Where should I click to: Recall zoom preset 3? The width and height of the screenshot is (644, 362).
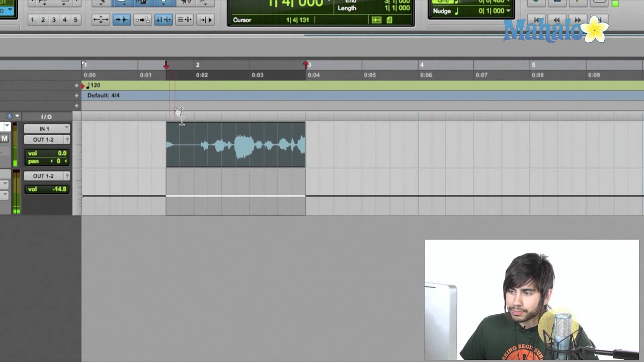tap(54, 20)
